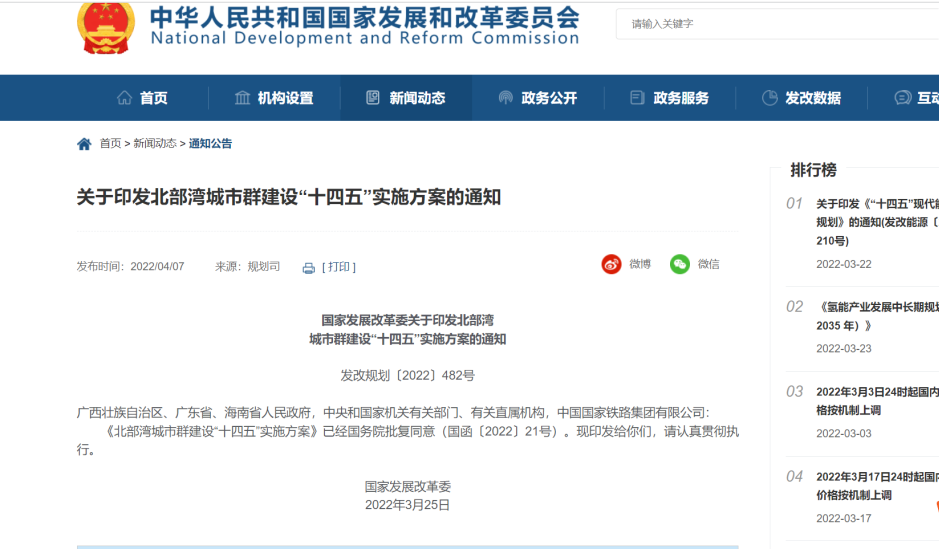Screen dimensions: 939x549
Task: Click the 新闻动态 newspaper icon
Action: coord(373,98)
